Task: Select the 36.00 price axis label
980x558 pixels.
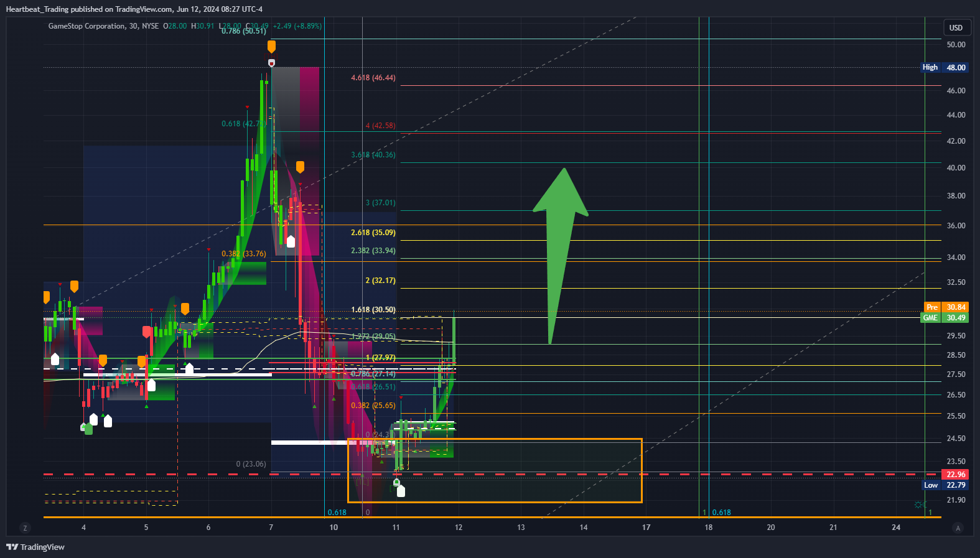Action: [956, 226]
